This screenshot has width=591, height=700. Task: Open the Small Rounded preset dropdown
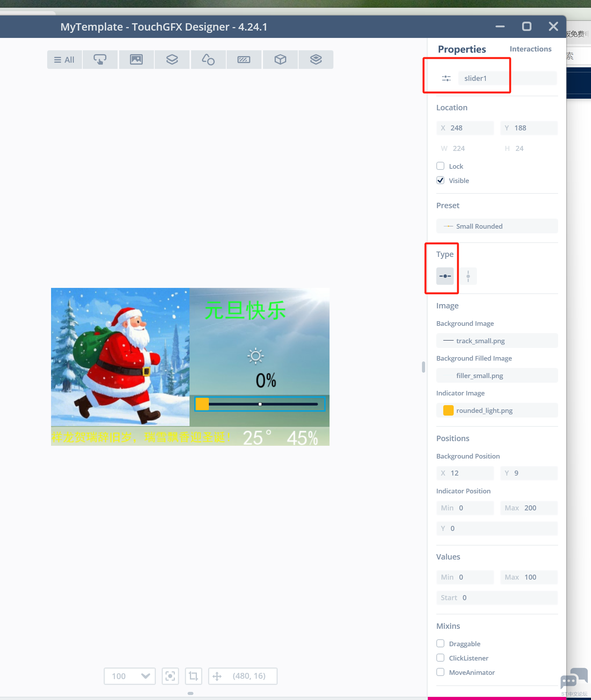[x=497, y=226]
